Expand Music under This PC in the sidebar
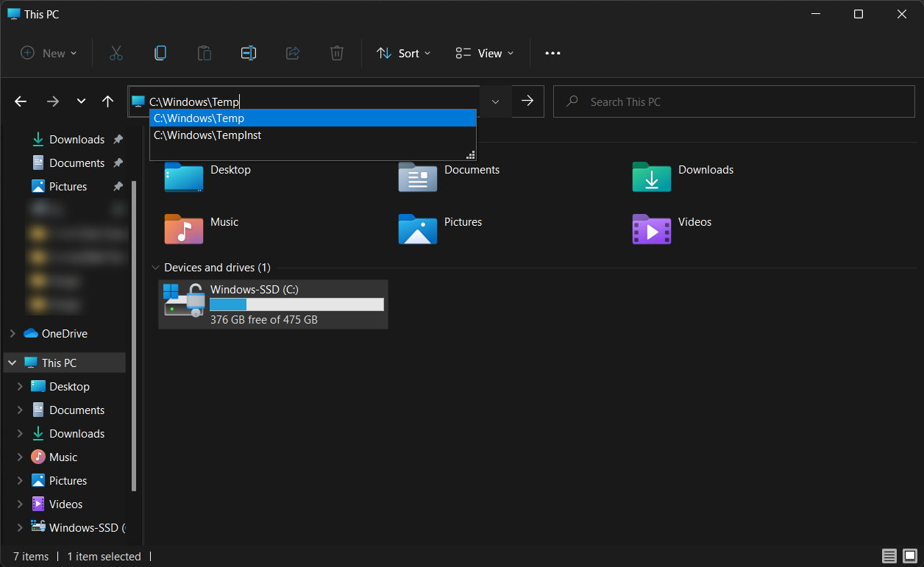Screen dimensions: 924x567 click(x=20, y=457)
